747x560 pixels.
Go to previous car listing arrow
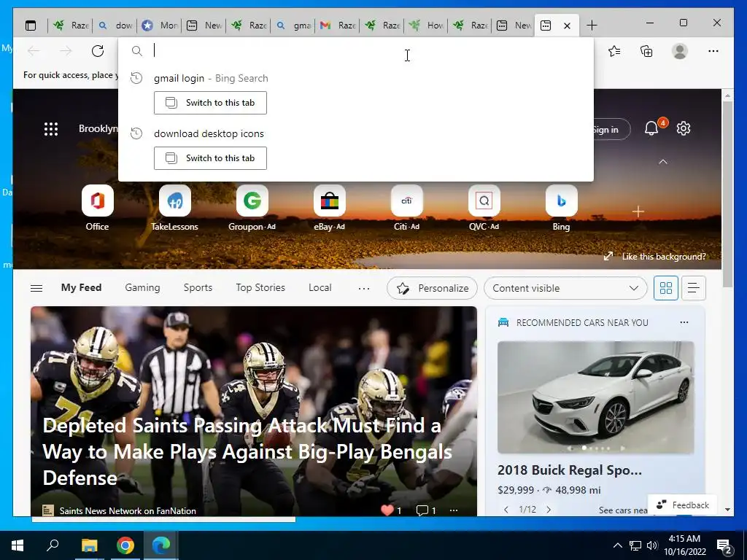pyautogui.click(x=506, y=510)
